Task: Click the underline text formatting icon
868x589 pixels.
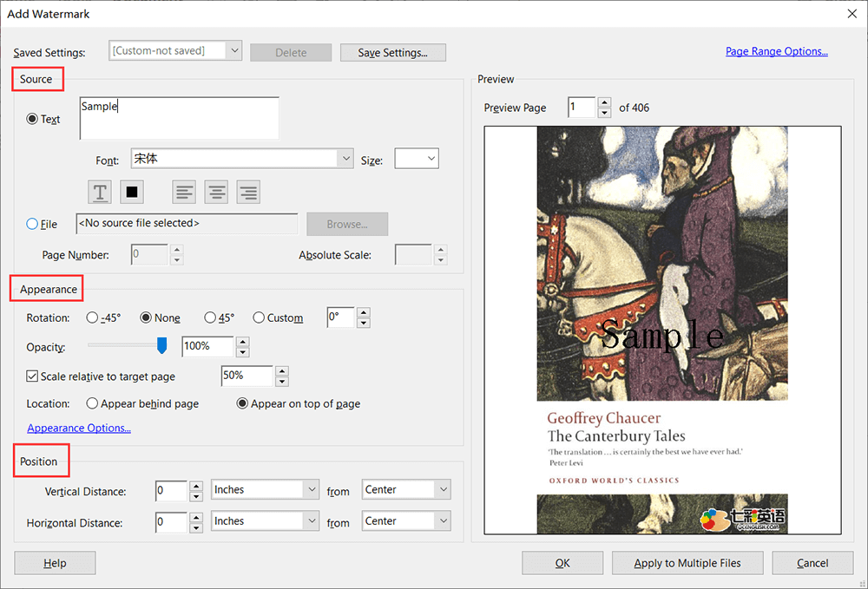Action: coord(101,192)
